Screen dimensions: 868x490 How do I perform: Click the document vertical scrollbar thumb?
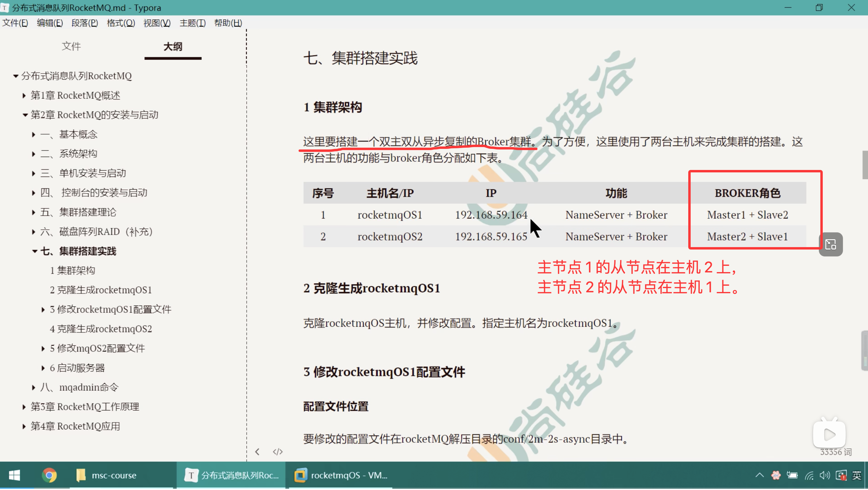[x=865, y=165]
